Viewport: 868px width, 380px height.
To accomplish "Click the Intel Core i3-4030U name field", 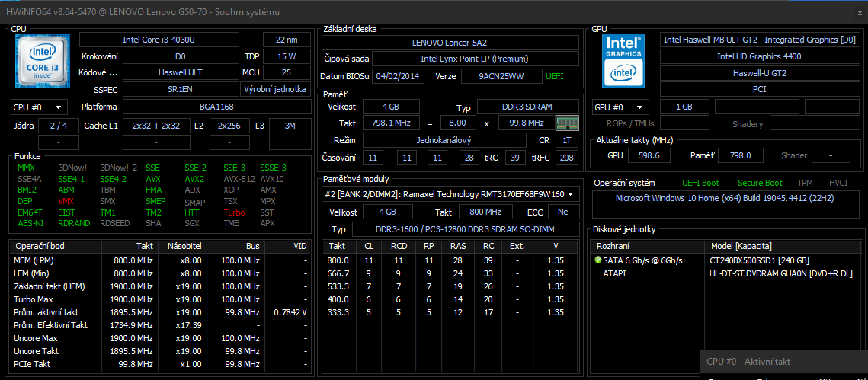I will (159, 40).
